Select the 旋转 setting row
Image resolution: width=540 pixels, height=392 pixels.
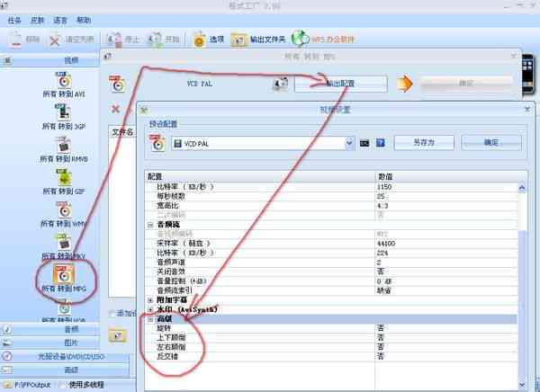tap(331, 328)
